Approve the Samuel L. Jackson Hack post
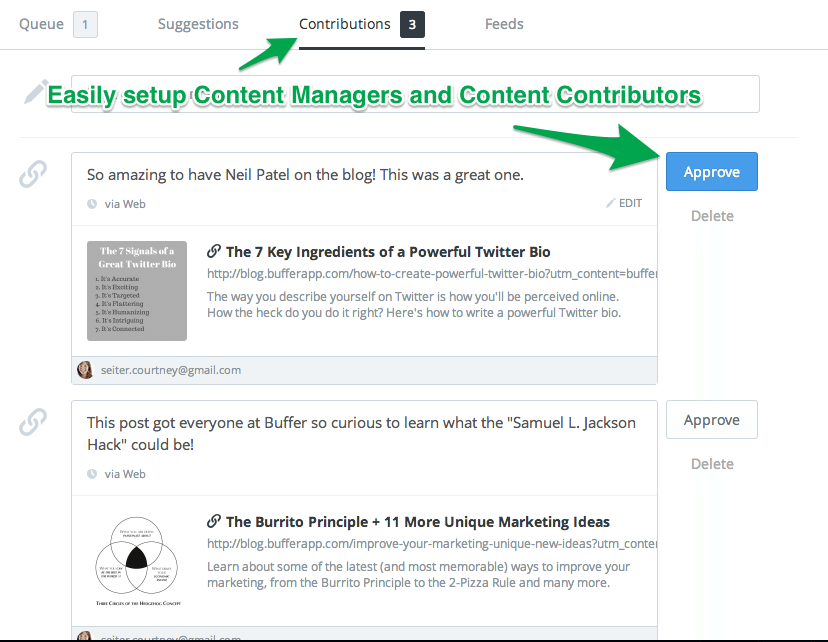The image size is (828, 642). [x=712, y=420]
